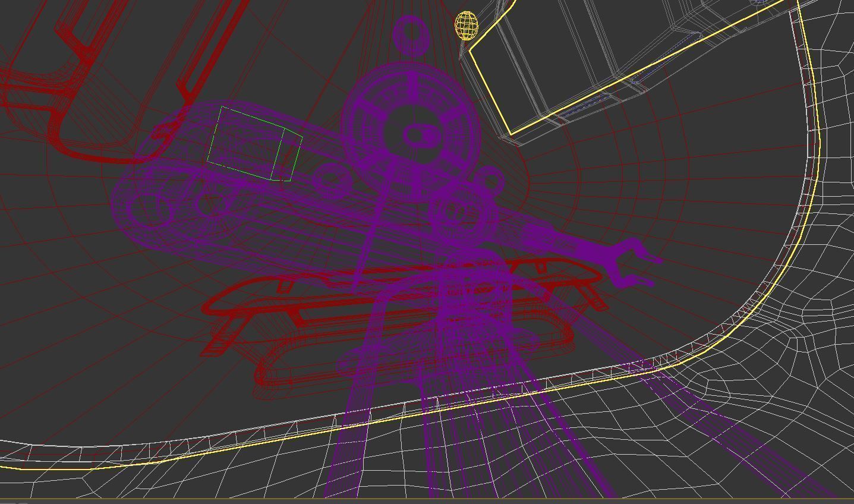Select the yellow wireframe sphere helper
This screenshot has width=854, height=504.
(x=467, y=26)
